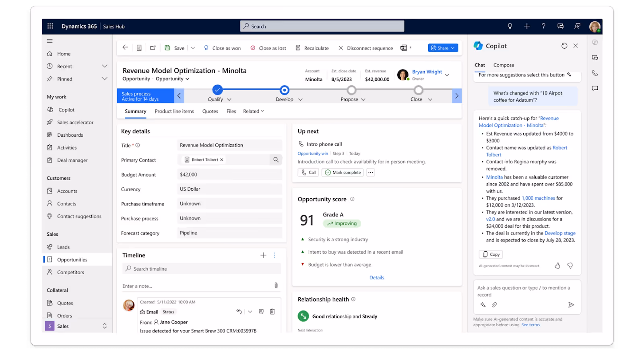The width and height of the screenshot is (644, 362).
Task: Click Disconnect sequence command
Action: 365,48
